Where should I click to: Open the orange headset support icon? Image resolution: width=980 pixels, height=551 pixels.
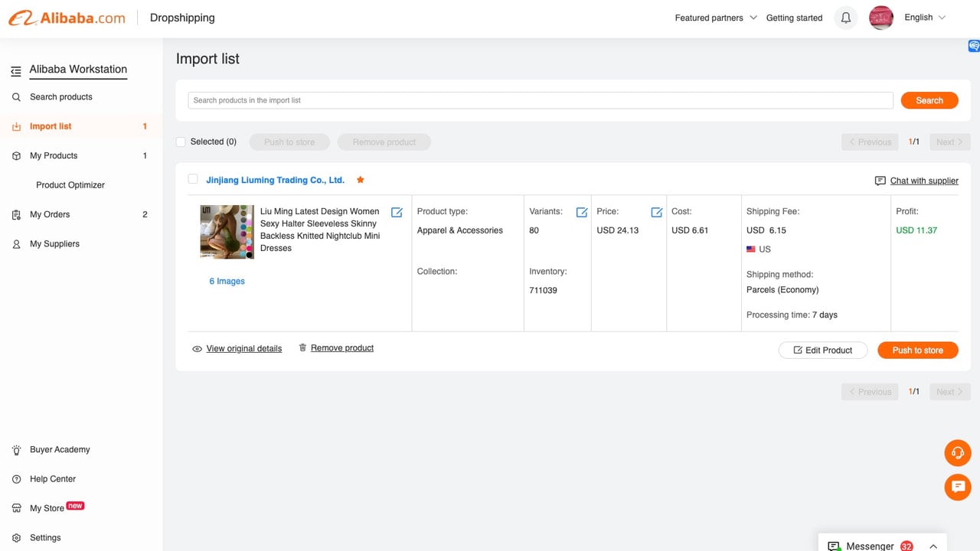pos(957,453)
